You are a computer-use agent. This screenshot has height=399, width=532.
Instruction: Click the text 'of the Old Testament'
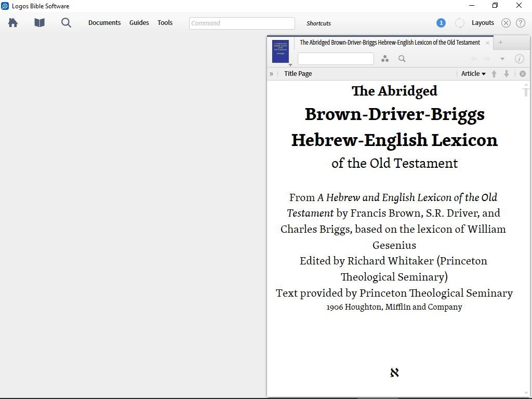(395, 163)
